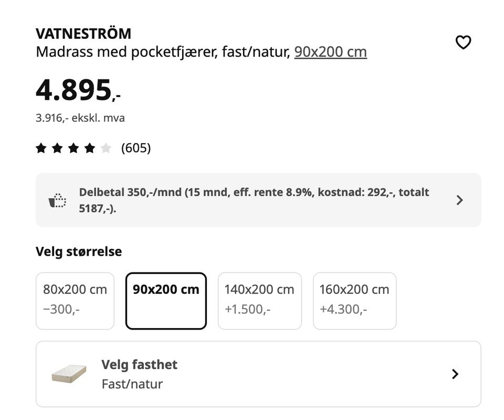Choose the 160x200 cm size option
Viewport: 504px width, 420px height.
pyautogui.click(x=354, y=301)
